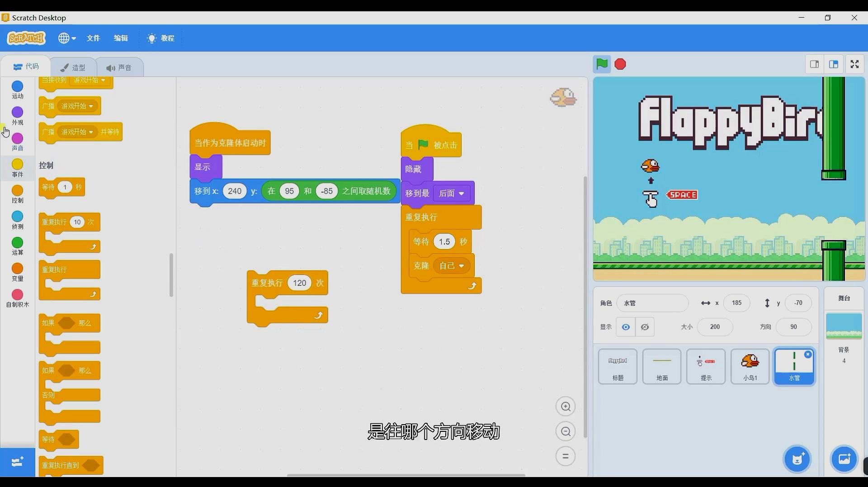Click the -85 value in random block
The image size is (868, 487).
tap(326, 191)
